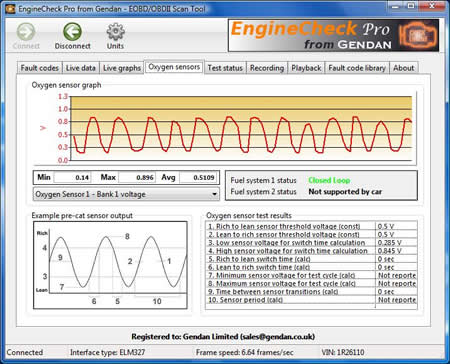Click 'Not supported by car' status text
Viewport: 450px width, 364px height.
tap(345, 192)
